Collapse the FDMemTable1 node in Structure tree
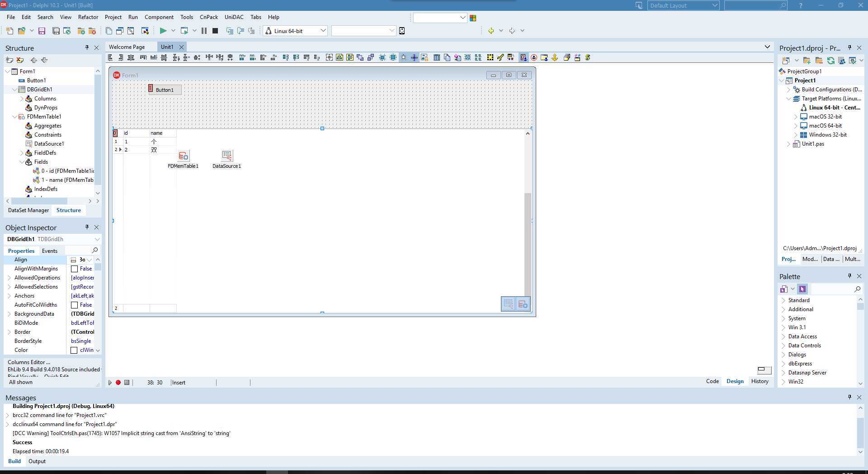This screenshot has height=474, width=868. tap(14, 117)
